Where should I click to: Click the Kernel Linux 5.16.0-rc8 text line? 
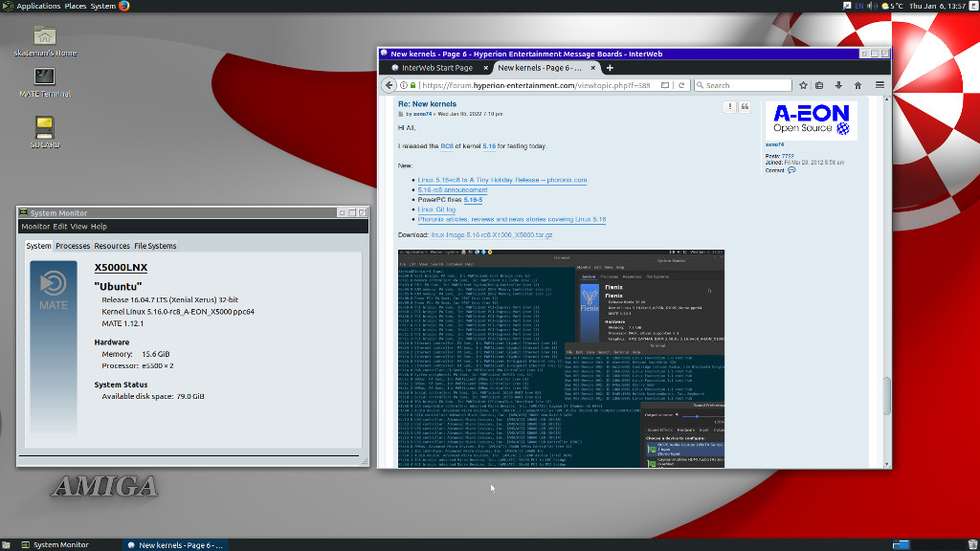click(x=178, y=312)
